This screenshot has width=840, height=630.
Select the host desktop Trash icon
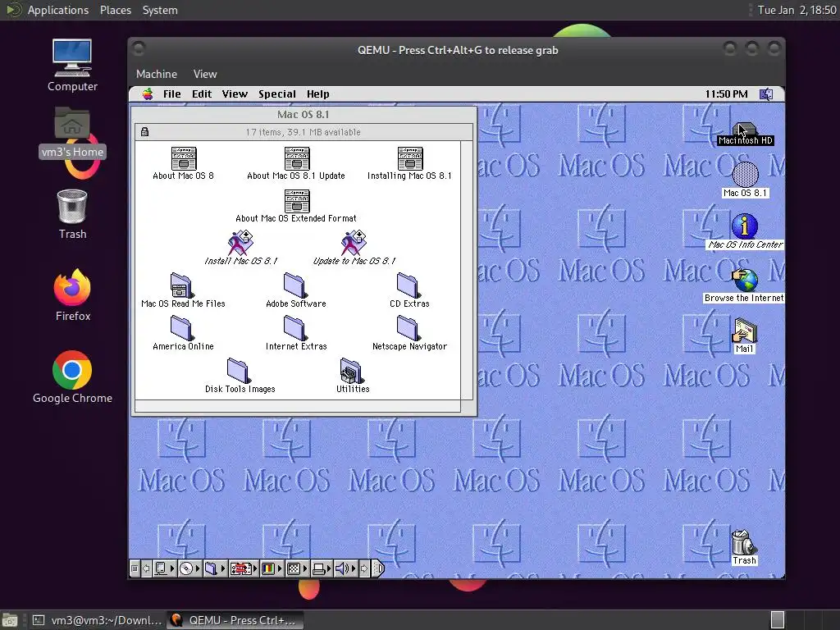pyautogui.click(x=72, y=214)
